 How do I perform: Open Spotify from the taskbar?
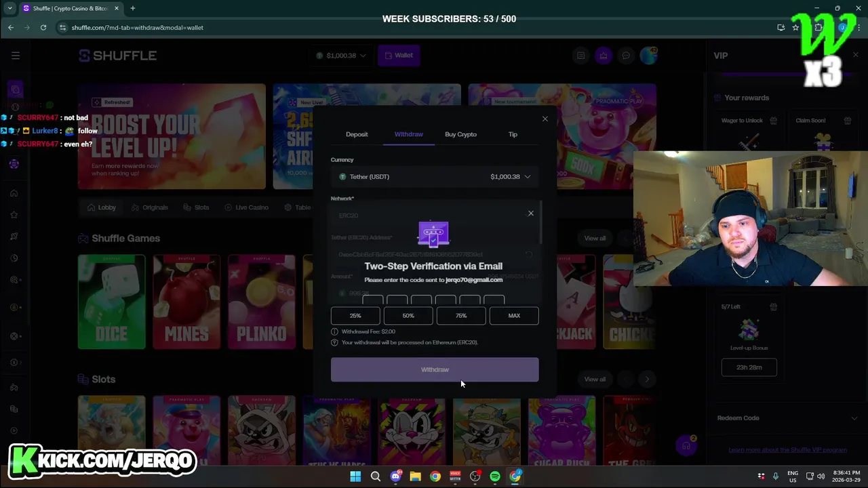(x=495, y=476)
